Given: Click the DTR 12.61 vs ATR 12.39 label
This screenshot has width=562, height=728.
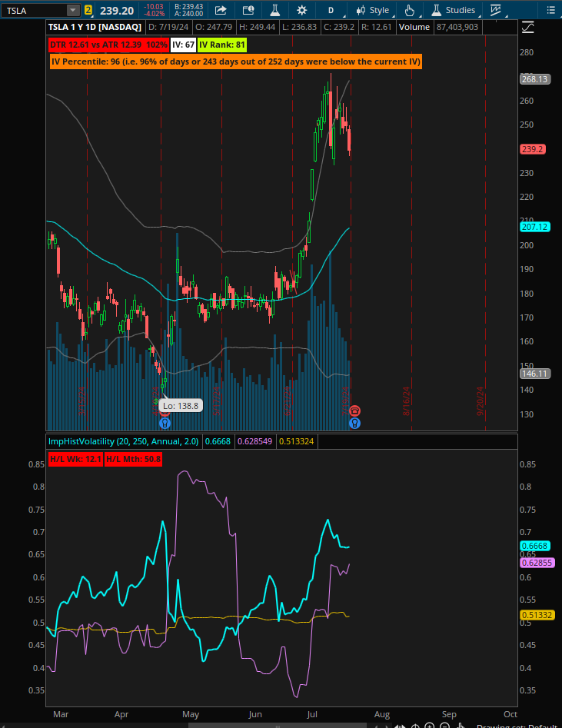Looking at the screenshot, I should [x=108, y=45].
